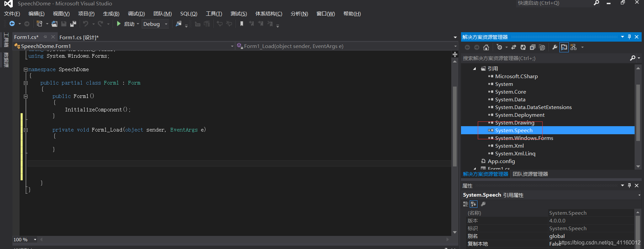Click System.Xml.Linq reference

515,154
